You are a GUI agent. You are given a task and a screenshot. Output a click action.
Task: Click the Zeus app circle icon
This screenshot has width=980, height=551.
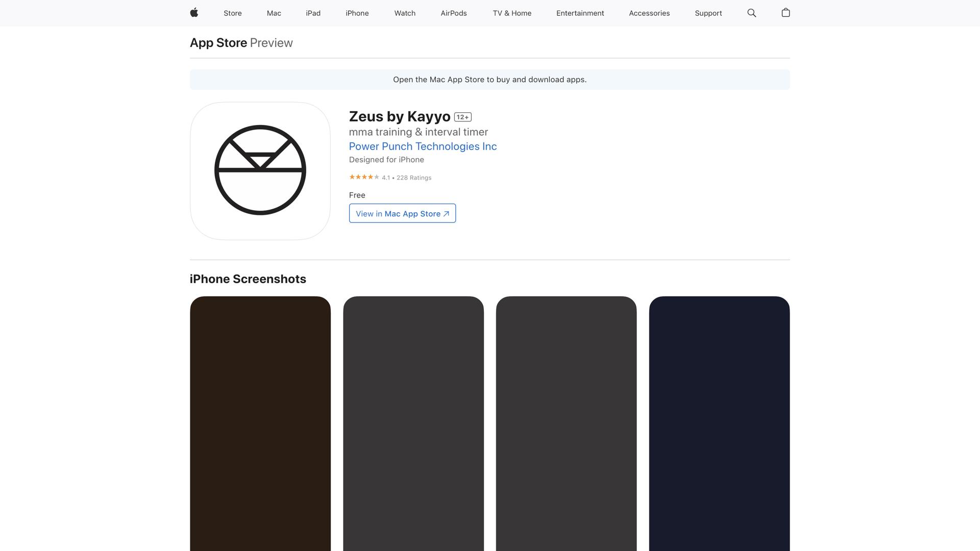tap(260, 170)
